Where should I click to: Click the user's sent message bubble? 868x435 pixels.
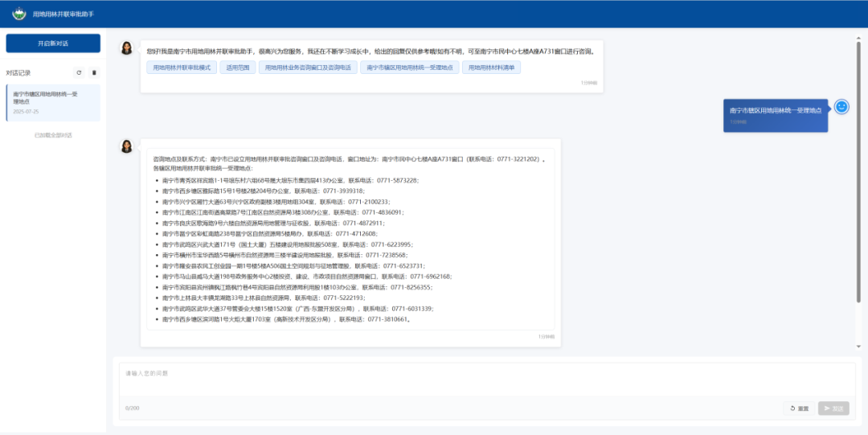pyautogui.click(x=775, y=115)
